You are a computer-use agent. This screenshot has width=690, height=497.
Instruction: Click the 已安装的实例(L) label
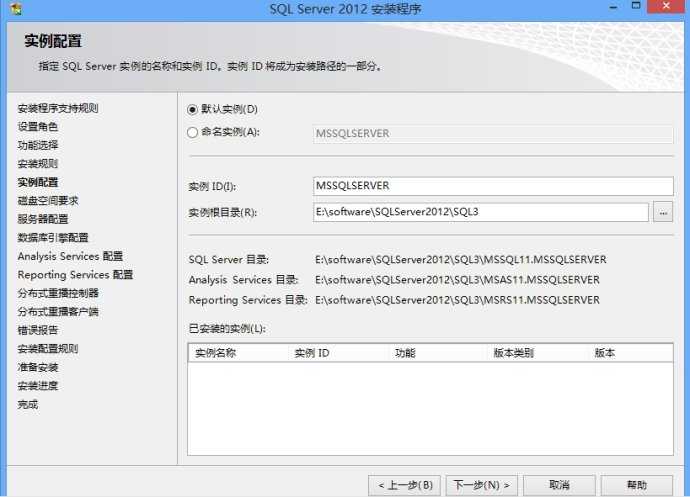tap(227, 329)
